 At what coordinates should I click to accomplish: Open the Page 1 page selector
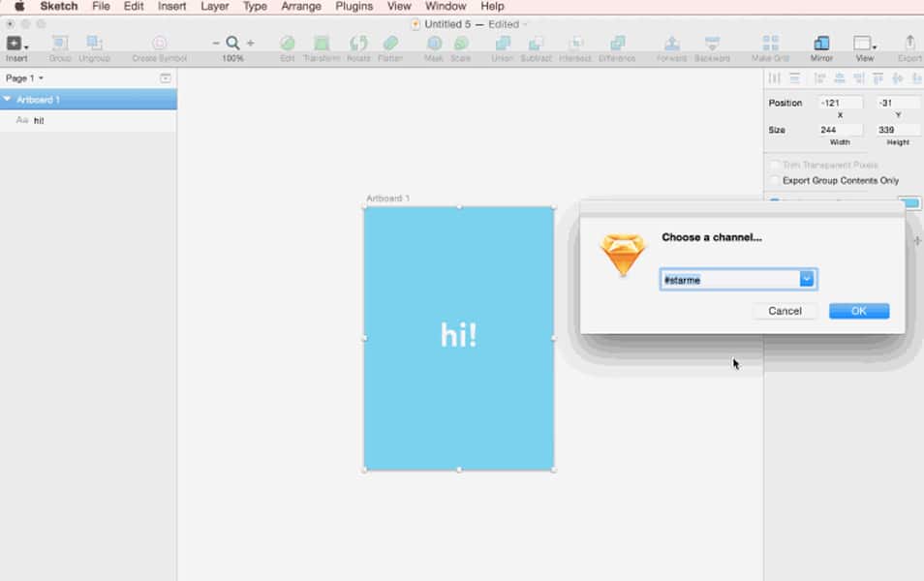(24, 76)
